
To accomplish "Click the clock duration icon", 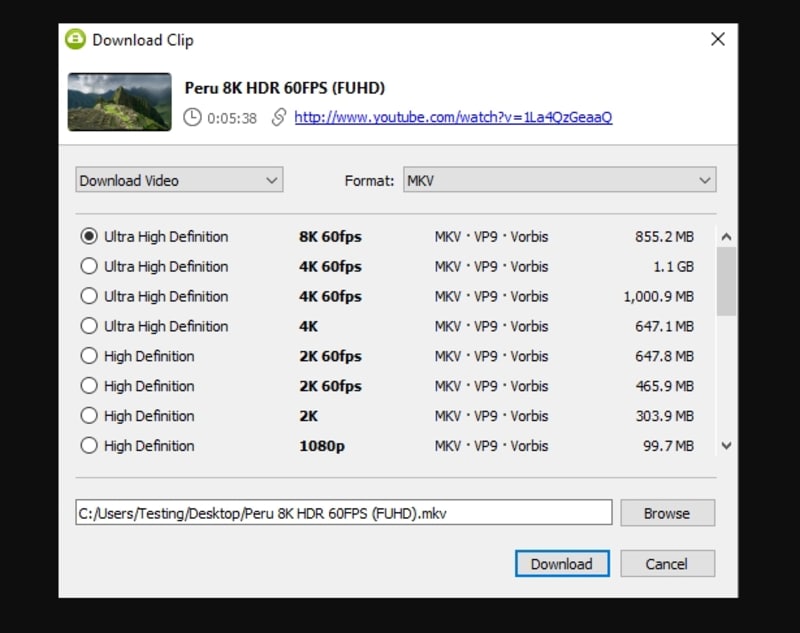I will [192, 117].
